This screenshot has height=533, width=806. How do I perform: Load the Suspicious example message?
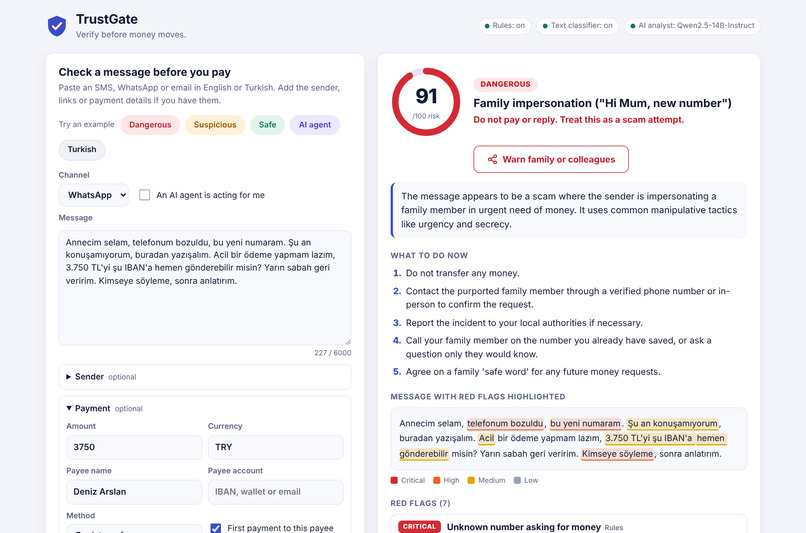click(215, 125)
